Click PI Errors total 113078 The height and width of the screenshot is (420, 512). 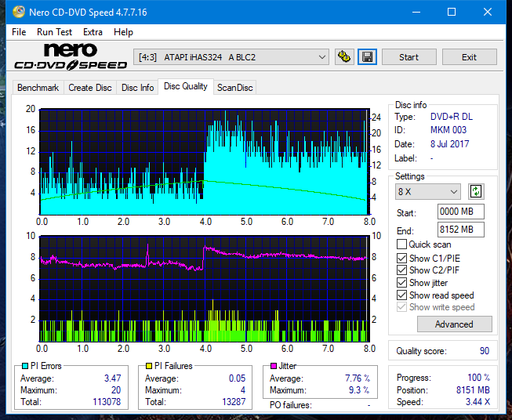[x=107, y=402]
